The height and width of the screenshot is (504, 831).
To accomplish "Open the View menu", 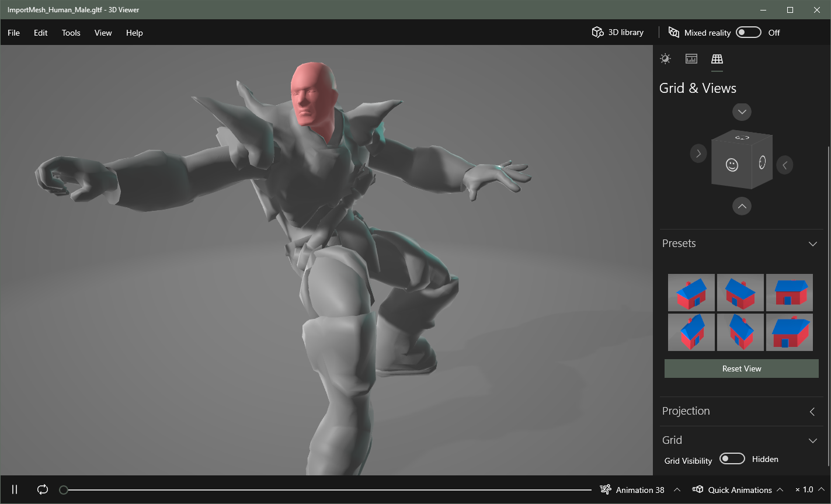I will pos(103,33).
